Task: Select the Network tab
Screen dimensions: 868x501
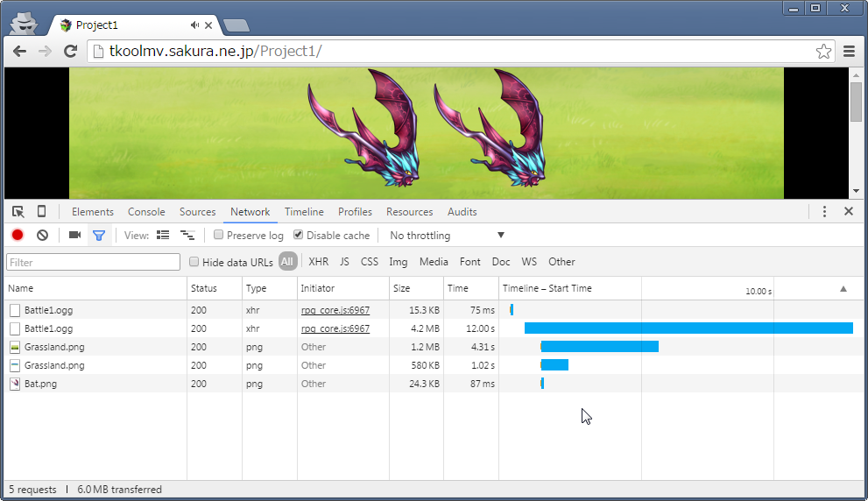Action: coord(251,212)
